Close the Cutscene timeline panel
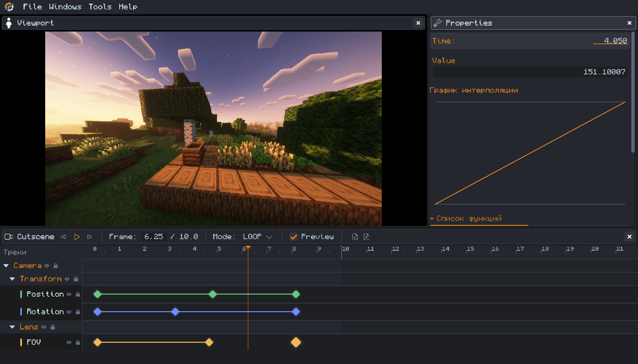 [629, 236]
